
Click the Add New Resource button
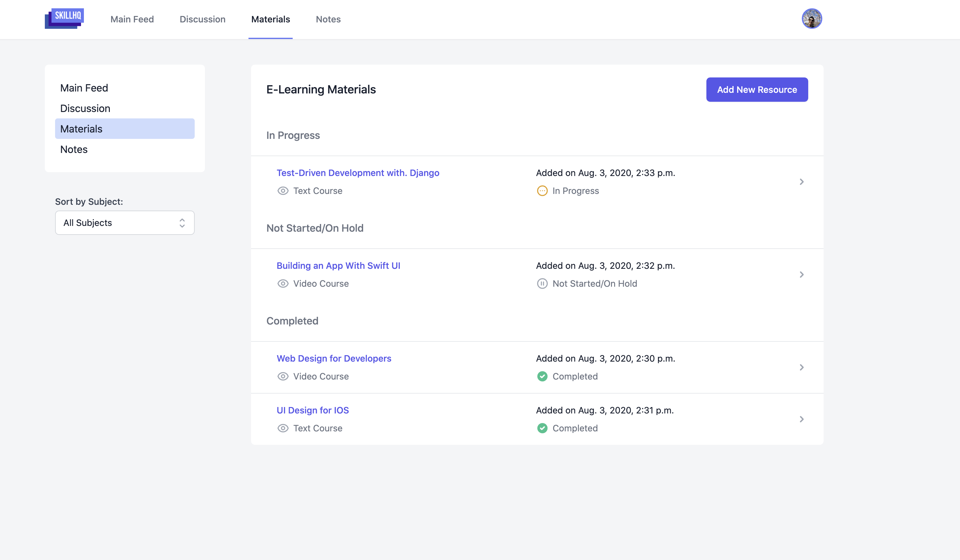click(757, 90)
